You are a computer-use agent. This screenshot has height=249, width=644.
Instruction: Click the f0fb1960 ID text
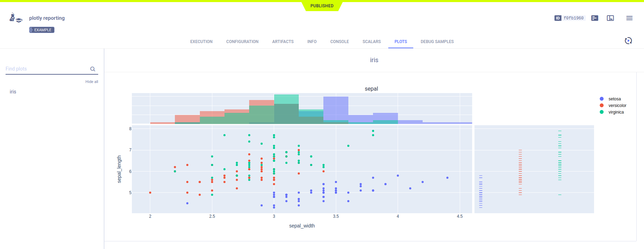coord(574,18)
